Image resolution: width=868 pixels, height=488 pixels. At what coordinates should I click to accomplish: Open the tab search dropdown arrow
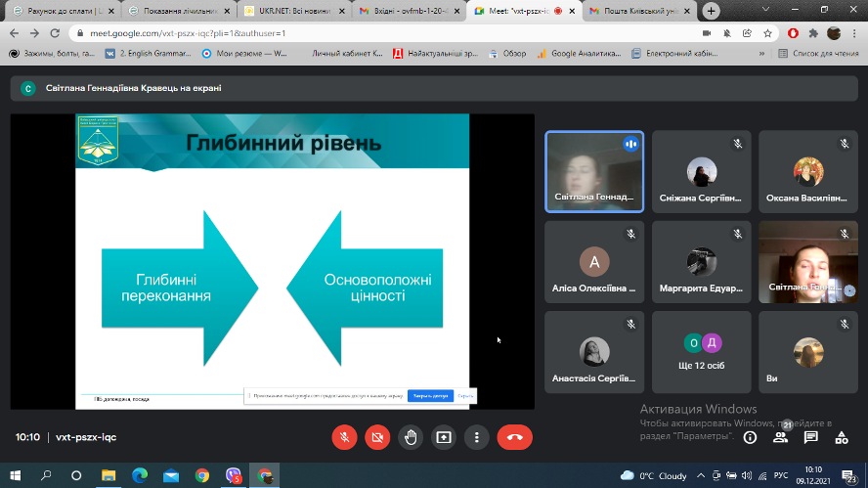[765, 10]
